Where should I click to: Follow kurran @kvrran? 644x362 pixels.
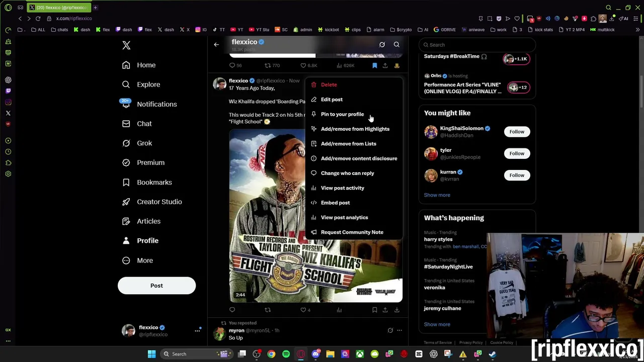pyautogui.click(x=517, y=175)
